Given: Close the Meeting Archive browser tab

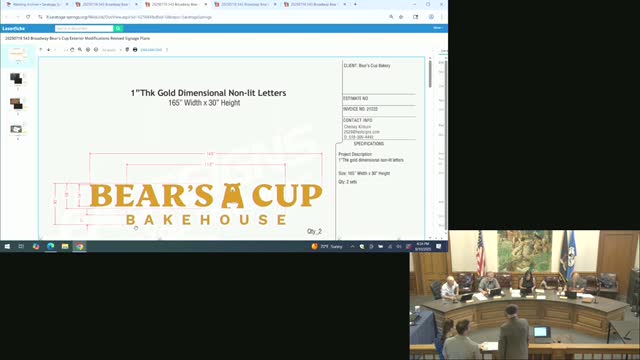Looking at the screenshot, I should point(67,4).
